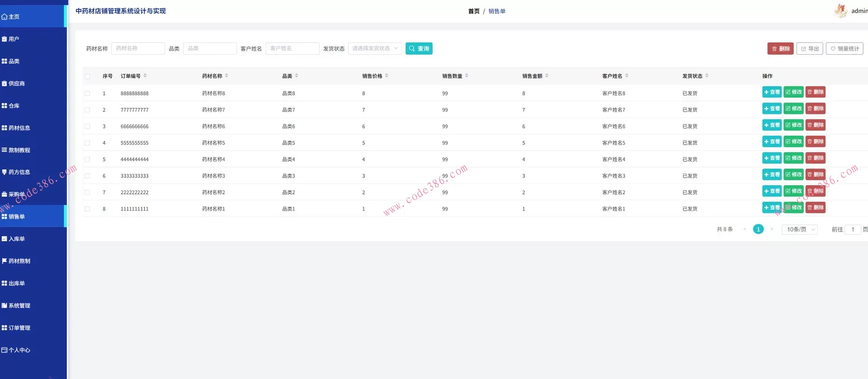The width and height of the screenshot is (868, 379).
Task: Click the 个人中心 sidebar icon
Action: click(x=4, y=350)
